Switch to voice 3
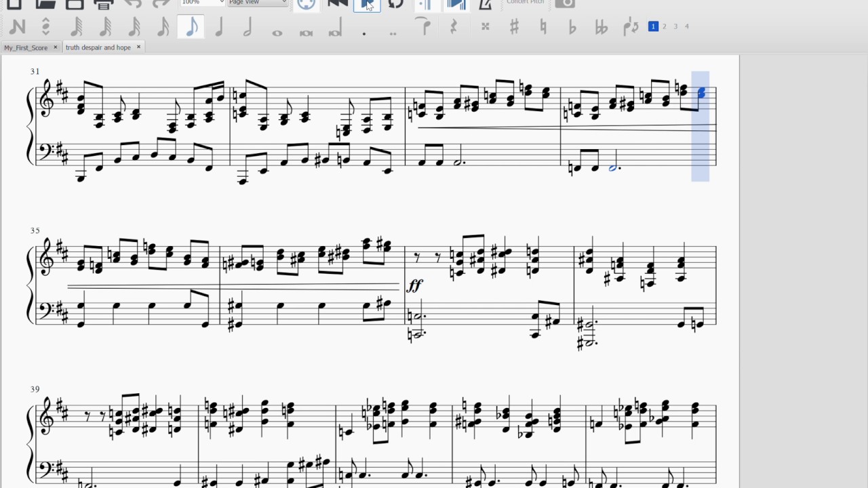This screenshot has height=488, width=868. pyautogui.click(x=675, y=26)
